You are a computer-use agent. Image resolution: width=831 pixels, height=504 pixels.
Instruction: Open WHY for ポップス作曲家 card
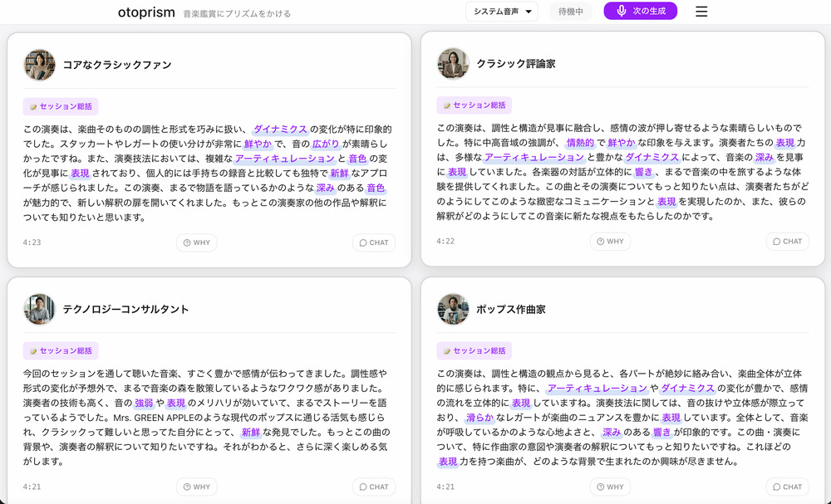tap(610, 487)
